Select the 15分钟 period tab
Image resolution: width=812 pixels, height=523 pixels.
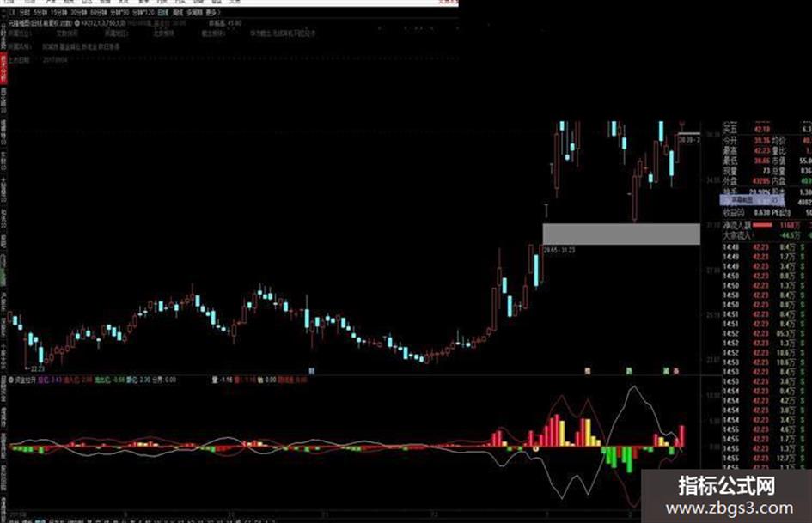pyautogui.click(x=59, y=12)
